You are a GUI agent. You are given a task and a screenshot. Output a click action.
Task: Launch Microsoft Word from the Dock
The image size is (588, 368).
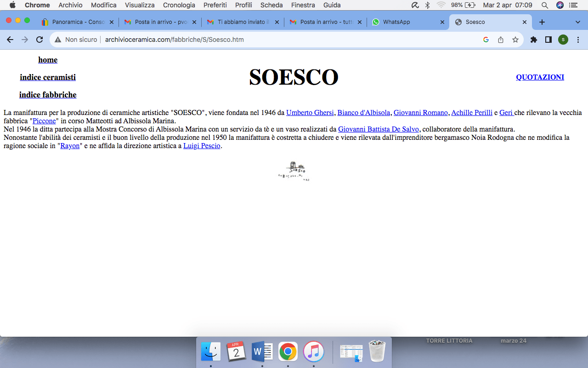pyautogui.click(x=262, y=352)
